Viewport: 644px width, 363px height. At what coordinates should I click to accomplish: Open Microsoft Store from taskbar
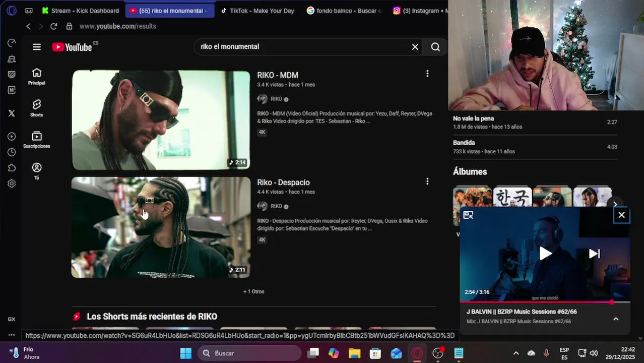(x=375, y=353)
